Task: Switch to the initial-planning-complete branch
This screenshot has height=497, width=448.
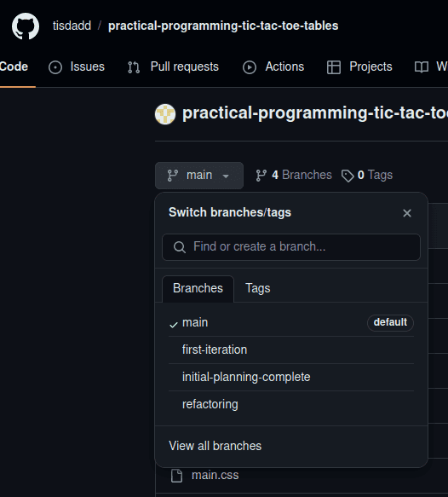Action: point(291,377)
